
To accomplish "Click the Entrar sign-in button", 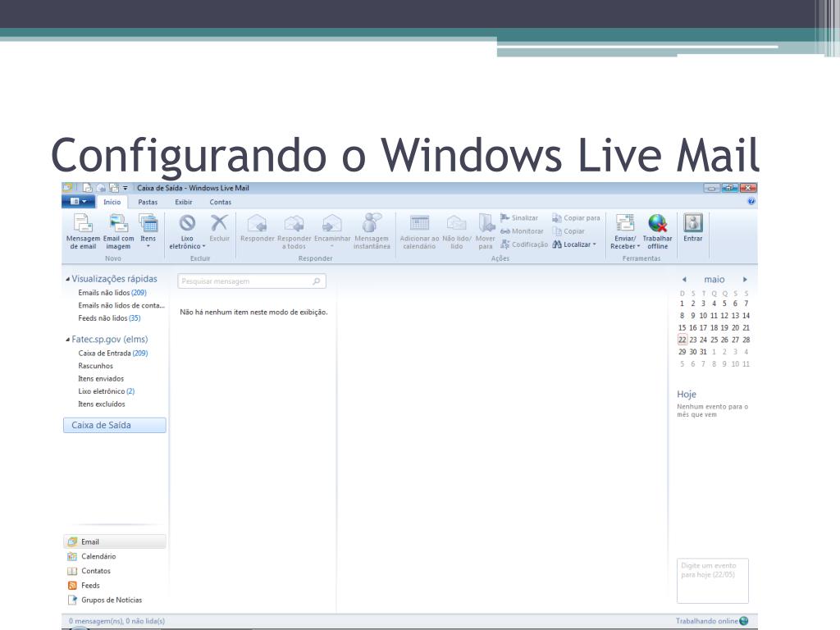I will pyautogui.click(x=692, y=228).
